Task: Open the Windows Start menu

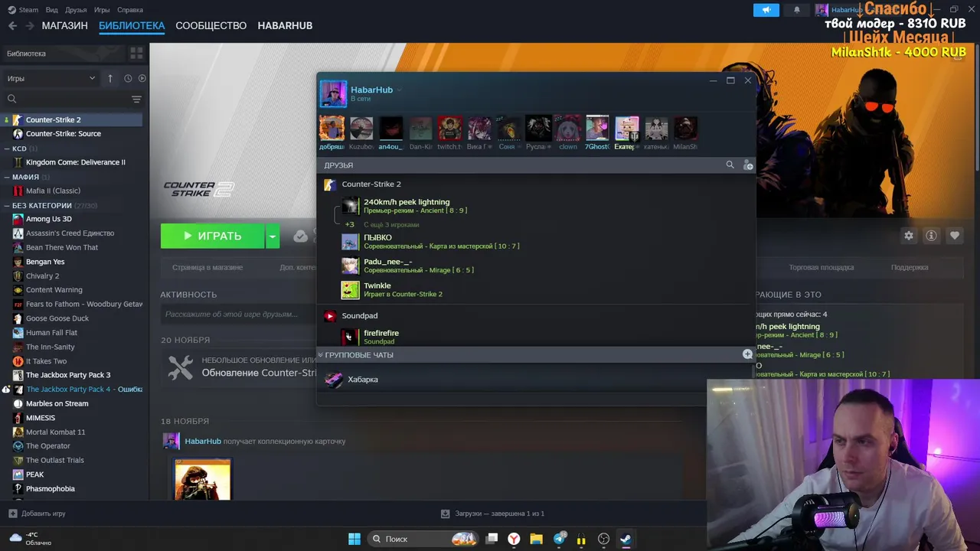Action: point(354,539)
